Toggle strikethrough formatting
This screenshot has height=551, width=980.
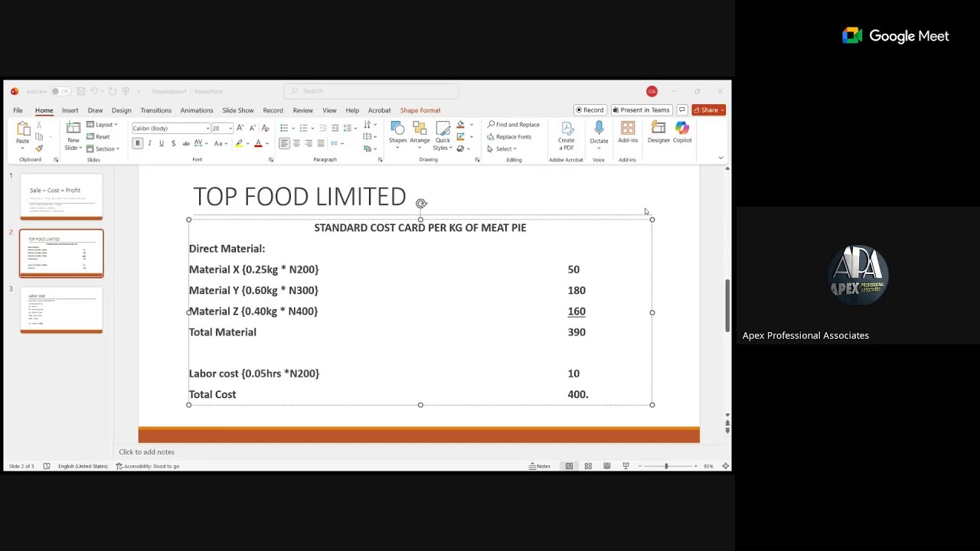coord(185,143)
